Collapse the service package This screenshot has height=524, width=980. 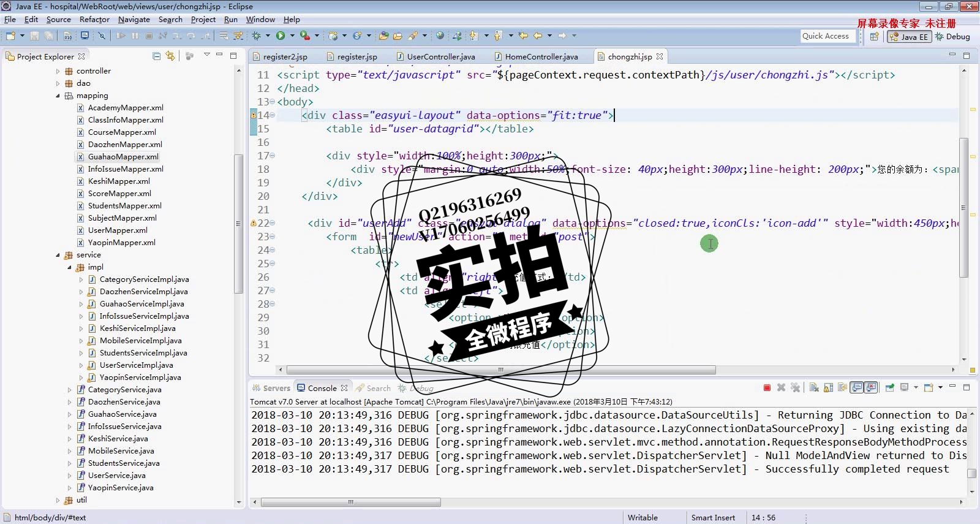(x=58, y=255)
